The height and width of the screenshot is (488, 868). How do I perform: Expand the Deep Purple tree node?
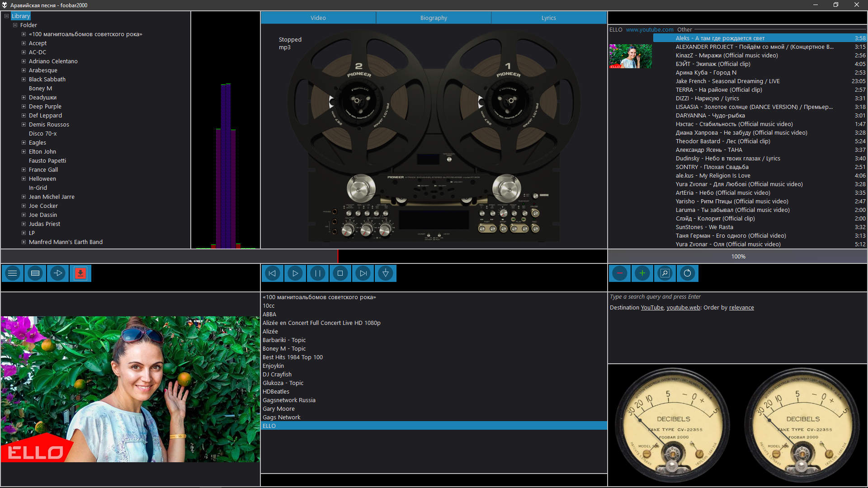(x=24, y=107)
